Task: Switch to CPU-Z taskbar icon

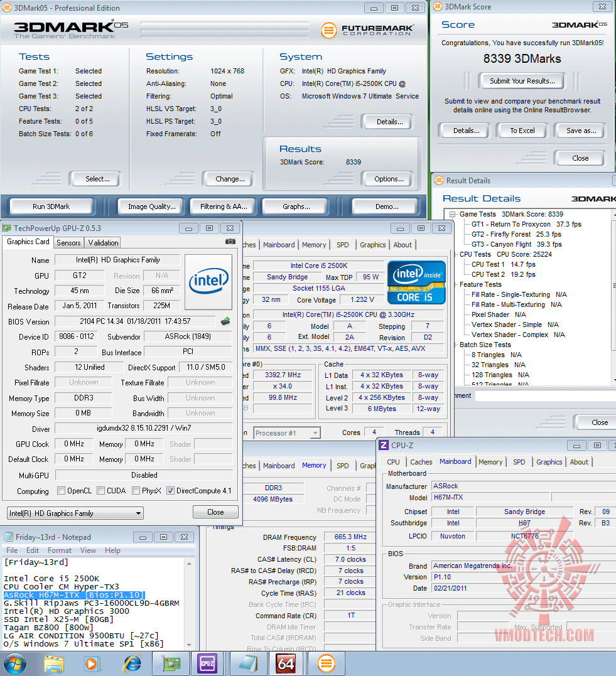Action: 207,664
